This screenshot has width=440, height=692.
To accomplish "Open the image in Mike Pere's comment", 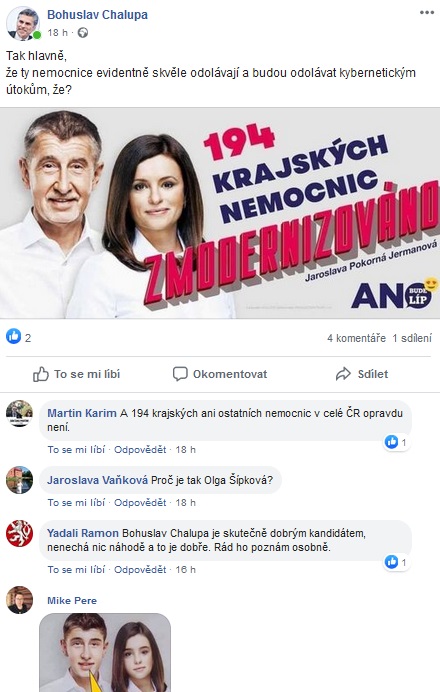I will point(105,652).
